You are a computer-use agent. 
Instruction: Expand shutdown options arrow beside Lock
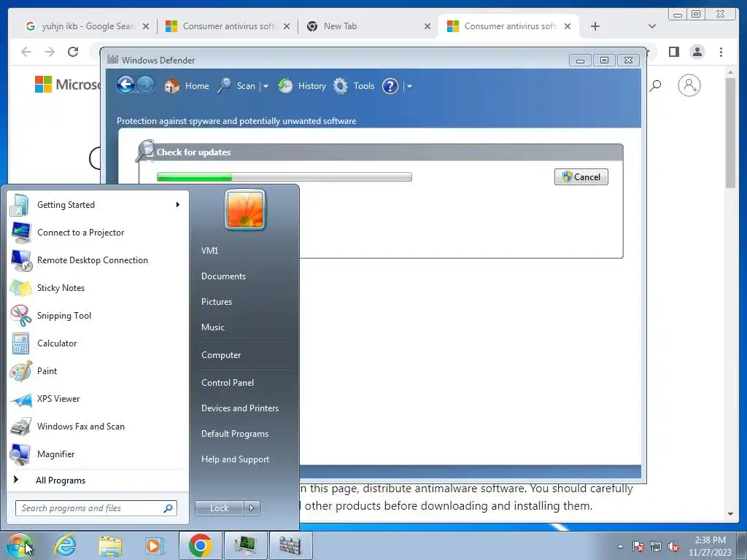[252, 508]
